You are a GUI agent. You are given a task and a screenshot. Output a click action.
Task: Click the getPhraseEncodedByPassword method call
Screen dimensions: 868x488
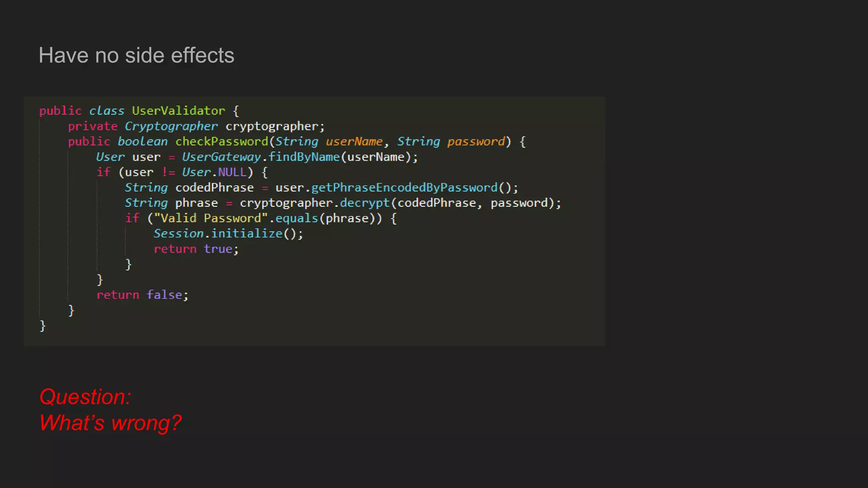[404, 188]
